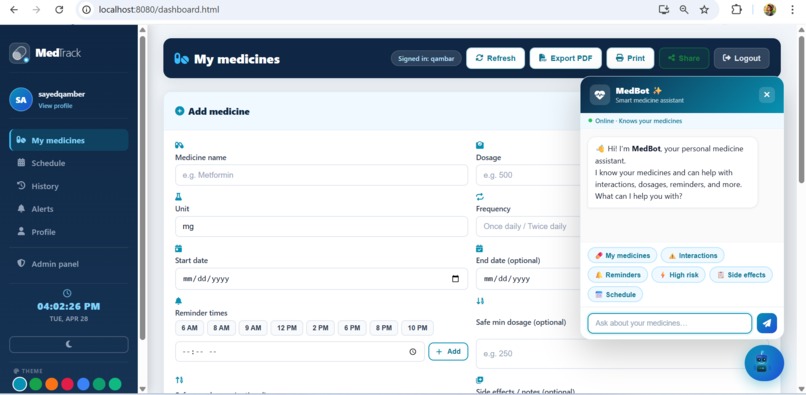Click MedBot's My medicines quick chip
This screenshot has width=806, height=395.
point(622,255)
